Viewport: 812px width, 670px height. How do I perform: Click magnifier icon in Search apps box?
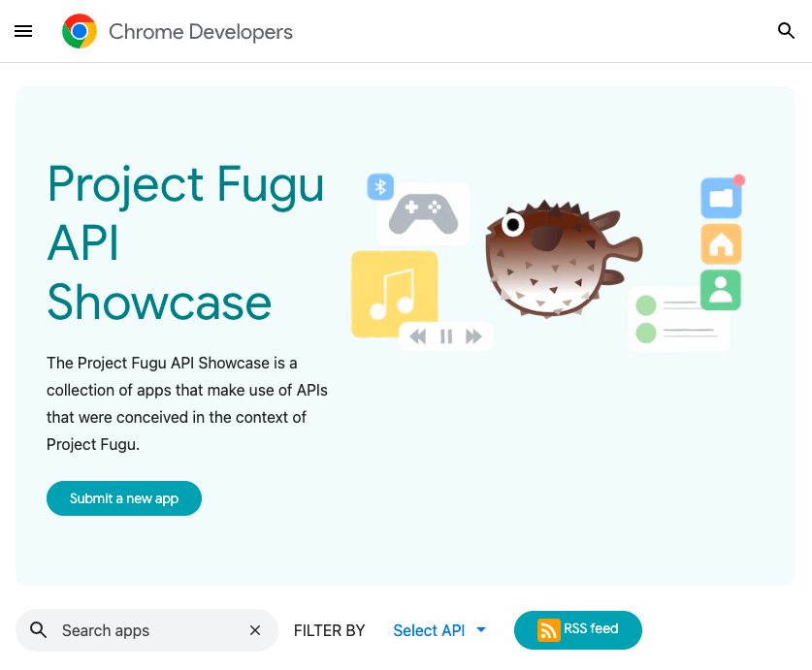point(39,630)
